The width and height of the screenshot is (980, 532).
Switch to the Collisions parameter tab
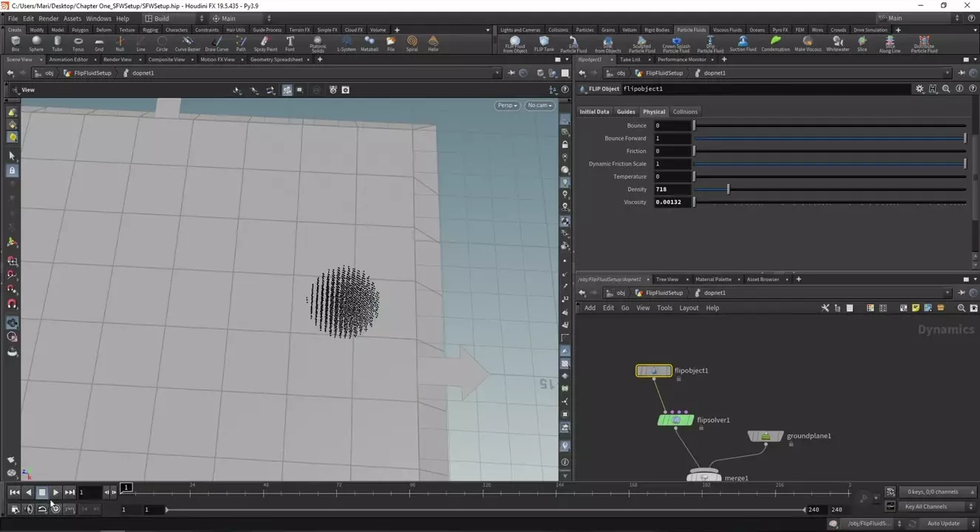click(684, 112)
